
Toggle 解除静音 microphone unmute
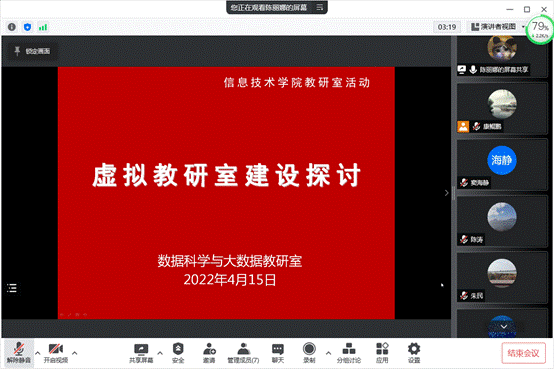[x=19, y=353]
